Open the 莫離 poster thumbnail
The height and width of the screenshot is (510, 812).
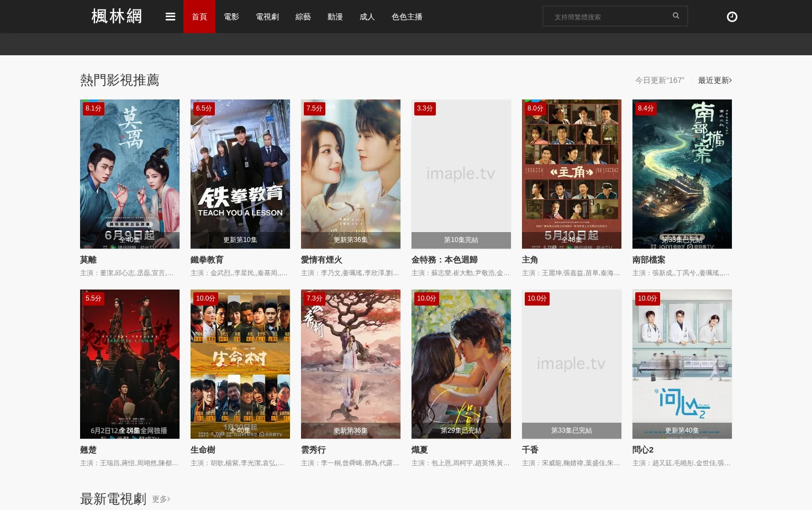click(x=130, y=174)
